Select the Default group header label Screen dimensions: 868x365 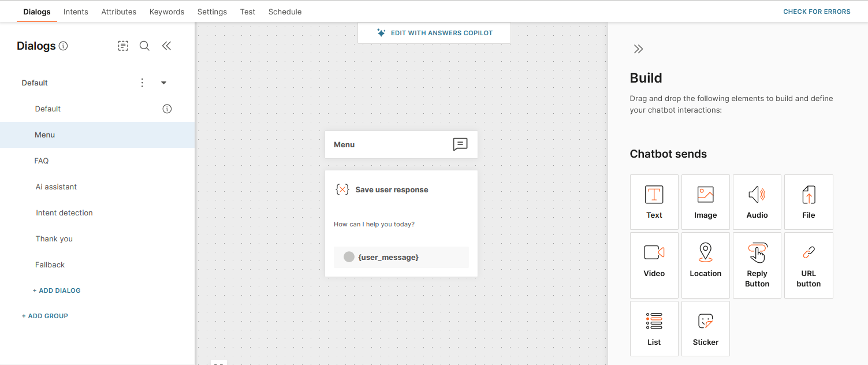coord(35,83)
